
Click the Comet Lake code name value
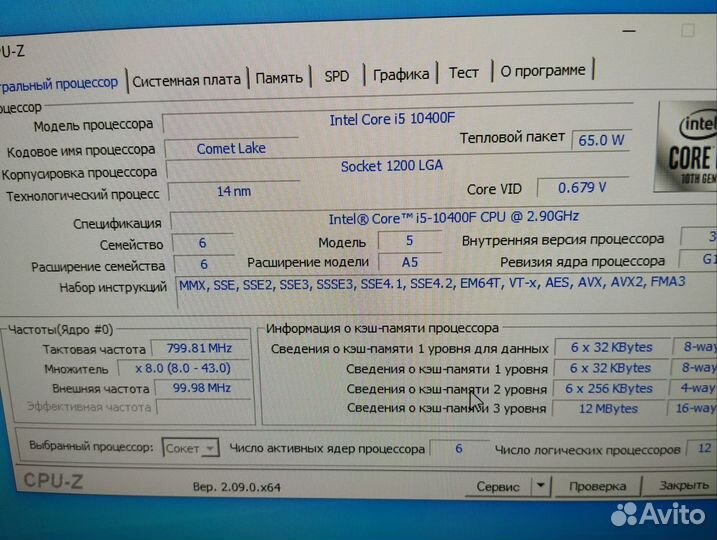231,149
